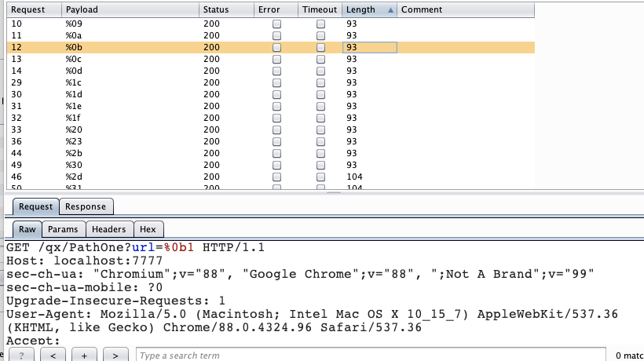Image resolution: width=644 pixels, height=361 pixels.
Task: Click the 0 matches counter label
Action: [629, 356]
